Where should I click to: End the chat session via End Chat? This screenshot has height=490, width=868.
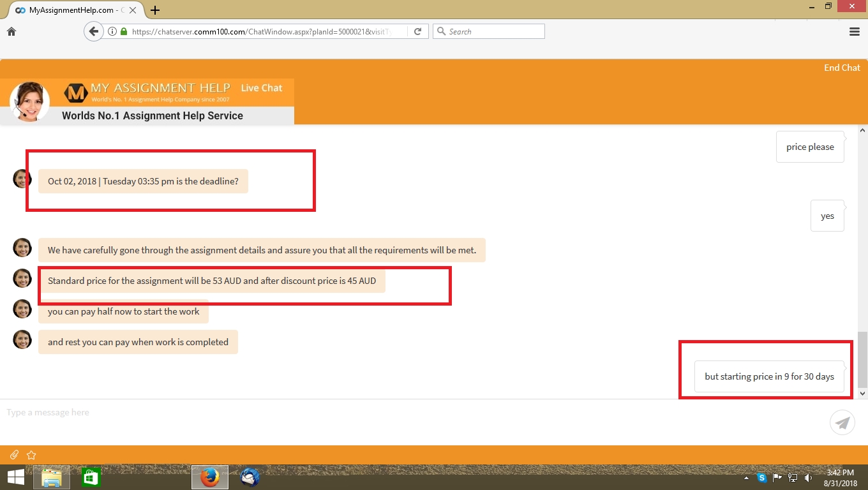[x=842, y=68]
